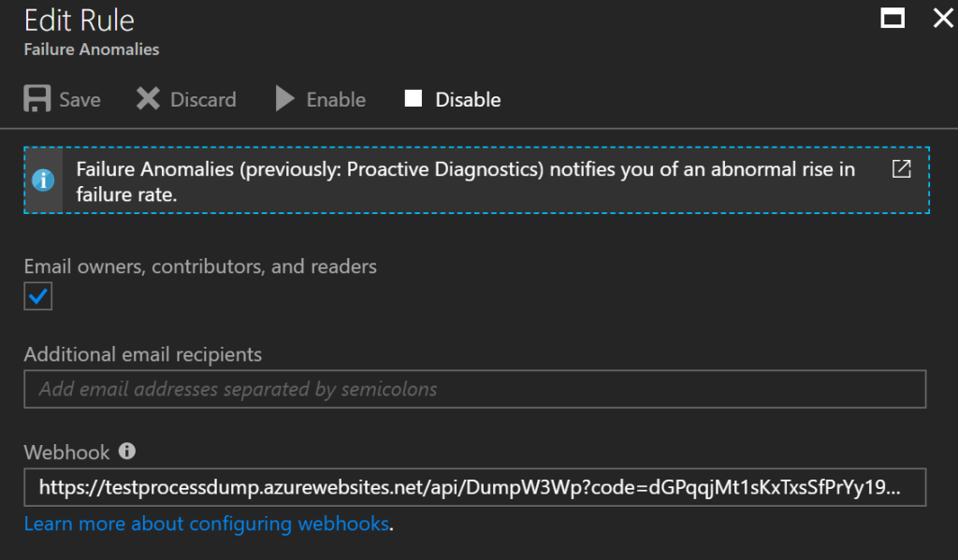Click the pop-out icon on the notification banner
958x560 pixels.
[x=901, y=169]
